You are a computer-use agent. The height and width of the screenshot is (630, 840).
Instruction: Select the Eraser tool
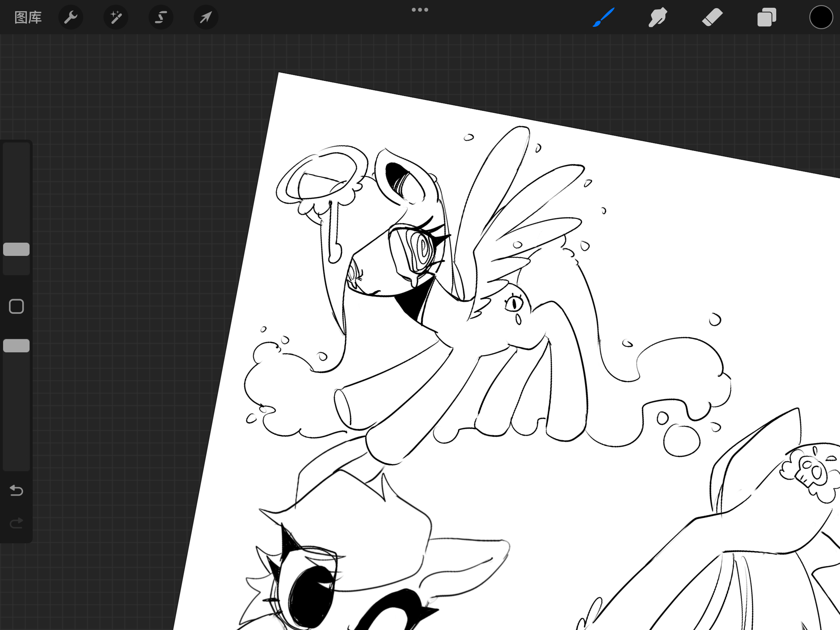point(712,17)
